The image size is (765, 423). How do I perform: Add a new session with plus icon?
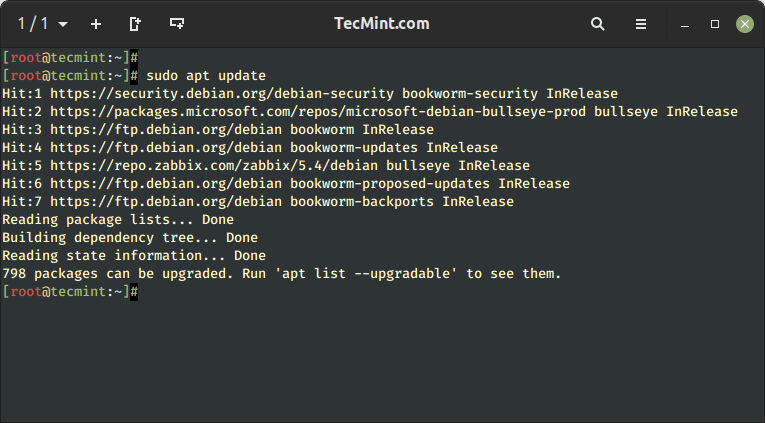pos(96,24)
